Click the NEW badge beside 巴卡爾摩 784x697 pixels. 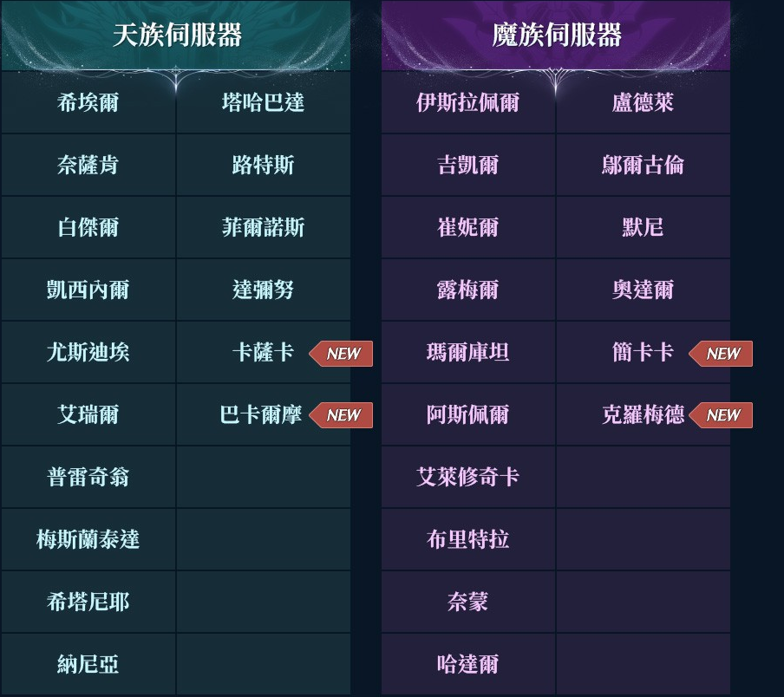pos(343,415)
